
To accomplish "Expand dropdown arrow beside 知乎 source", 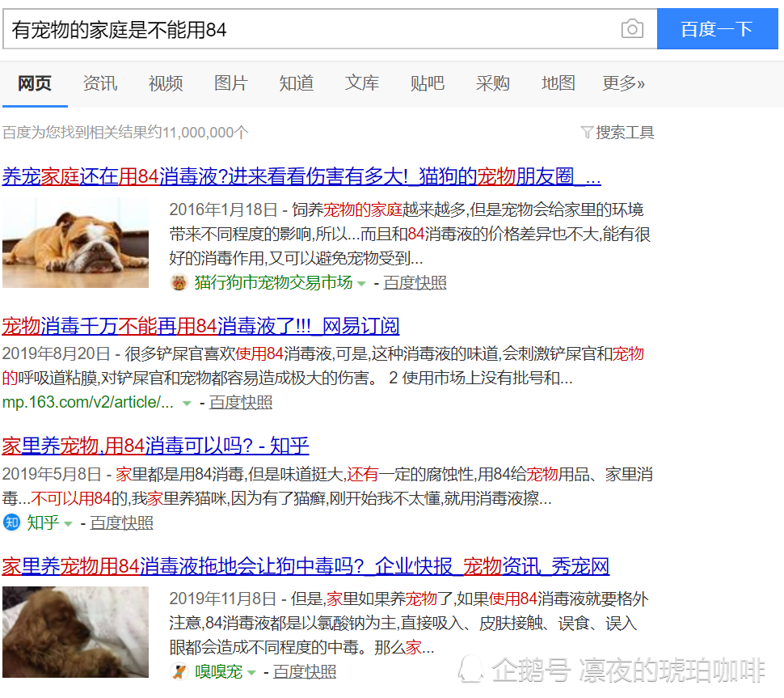I will 68,524.
